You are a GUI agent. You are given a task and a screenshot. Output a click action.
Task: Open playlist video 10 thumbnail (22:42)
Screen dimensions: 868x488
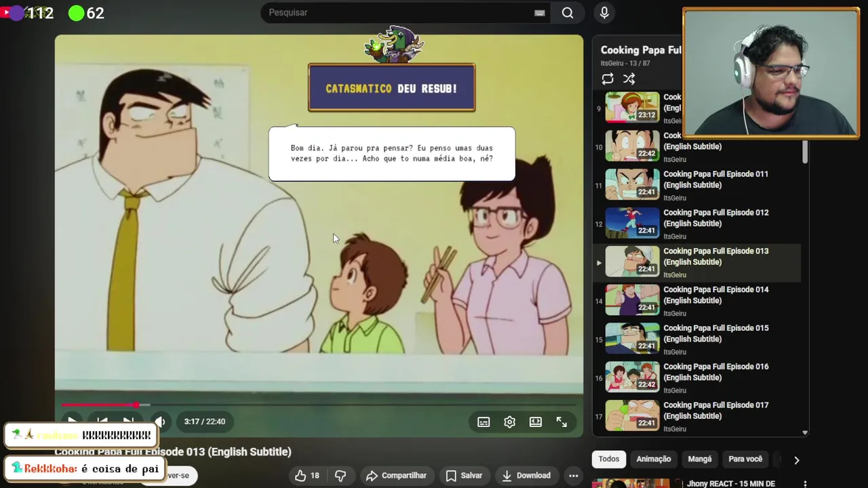pos(632,146)
